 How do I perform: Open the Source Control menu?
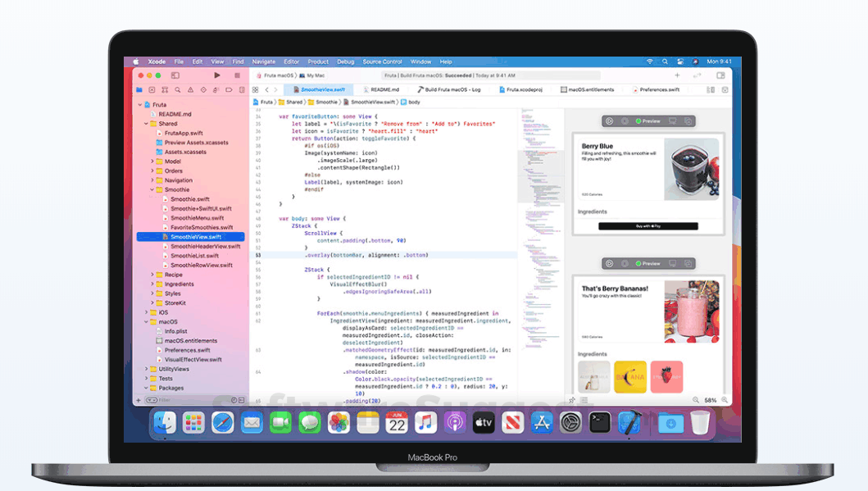point(382,62)
